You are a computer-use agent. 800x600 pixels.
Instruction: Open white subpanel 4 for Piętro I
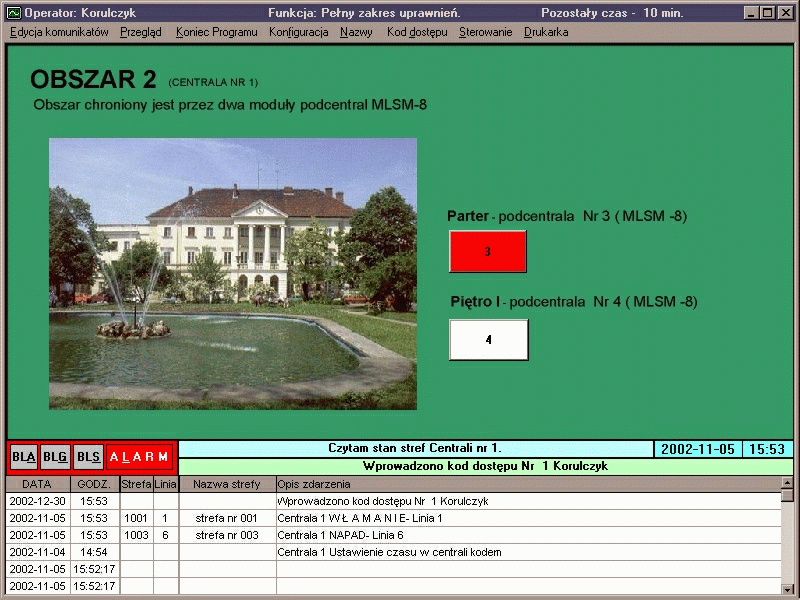488,340
